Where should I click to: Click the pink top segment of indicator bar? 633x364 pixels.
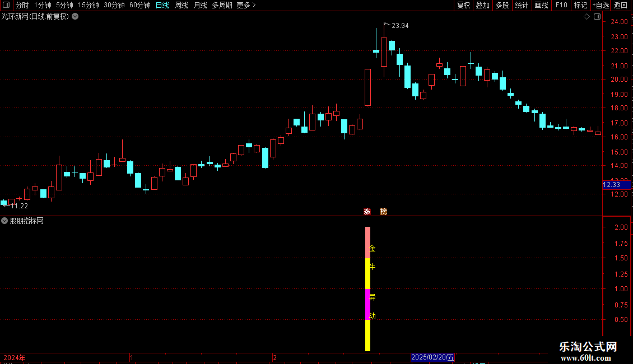(x=368, y=242)
